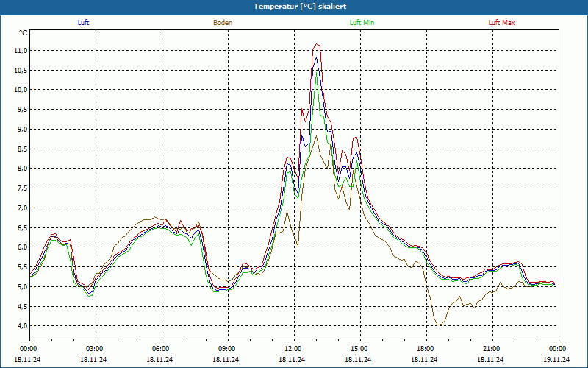Click the 10,5 y-axis value
This screenshot has width=588, height=368.
21,70
